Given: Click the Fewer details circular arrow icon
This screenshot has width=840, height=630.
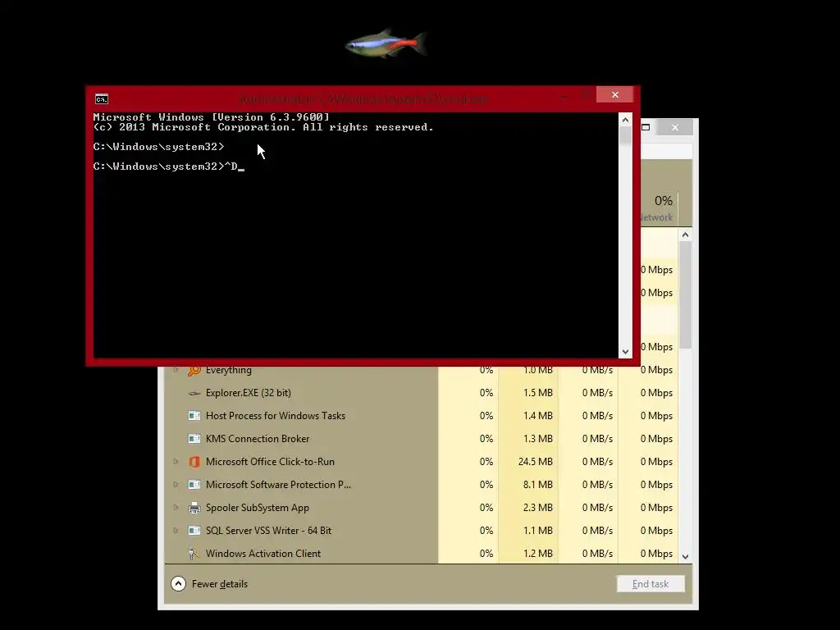Looking at the screenshot, I should [x=178, y=584].
